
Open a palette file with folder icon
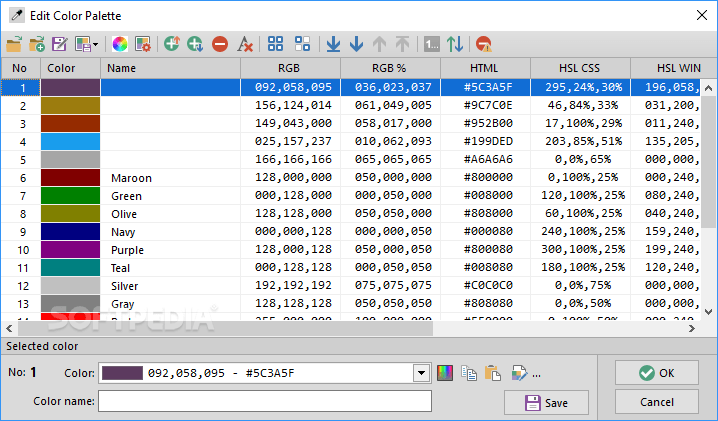(x=14, y=44)
